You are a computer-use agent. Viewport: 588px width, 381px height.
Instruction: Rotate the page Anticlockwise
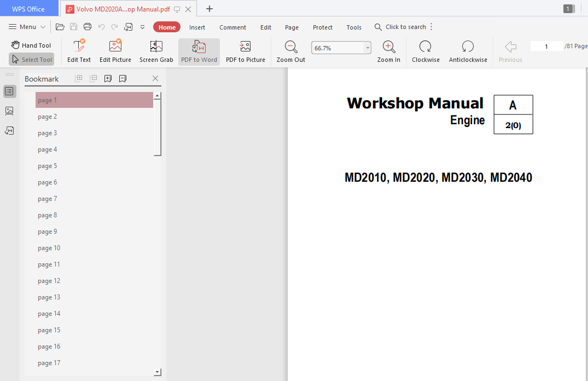pyautogui.click(x=468, y=51)
